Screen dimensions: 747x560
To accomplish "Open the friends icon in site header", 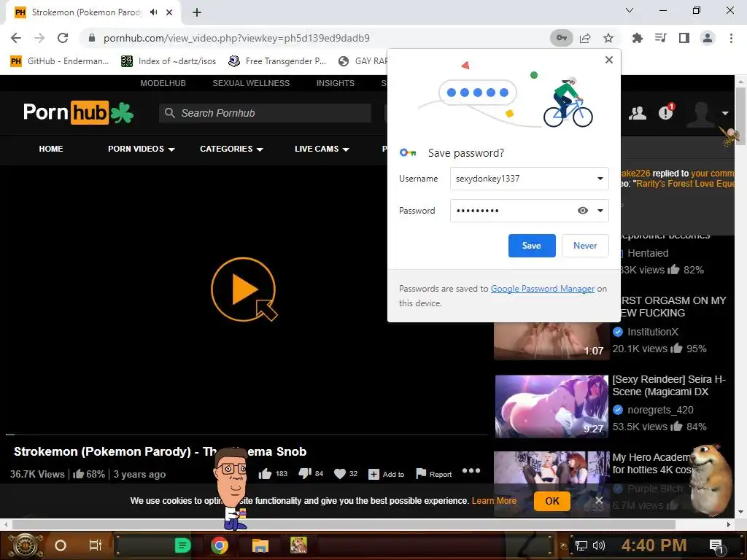I will pyautogui.click(x=638, y=113).
